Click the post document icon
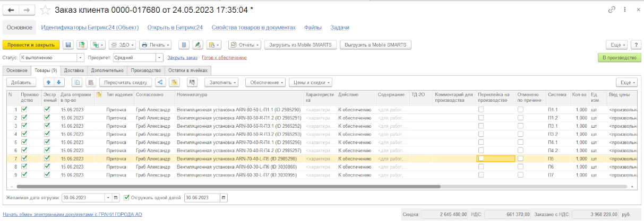The height and width of the screenshot is (221, 644). click(81, 45)
